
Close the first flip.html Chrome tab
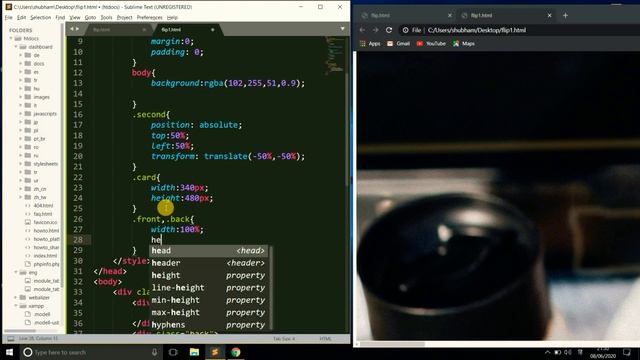[450, 16]
